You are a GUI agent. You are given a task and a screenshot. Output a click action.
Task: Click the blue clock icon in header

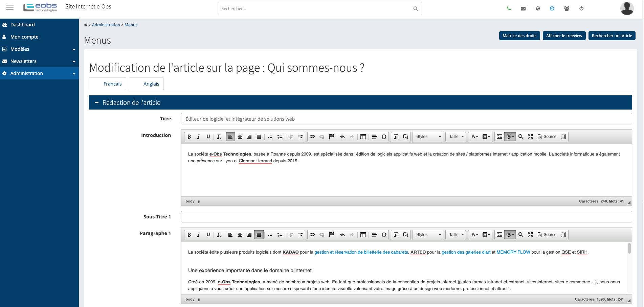[552, 8]
